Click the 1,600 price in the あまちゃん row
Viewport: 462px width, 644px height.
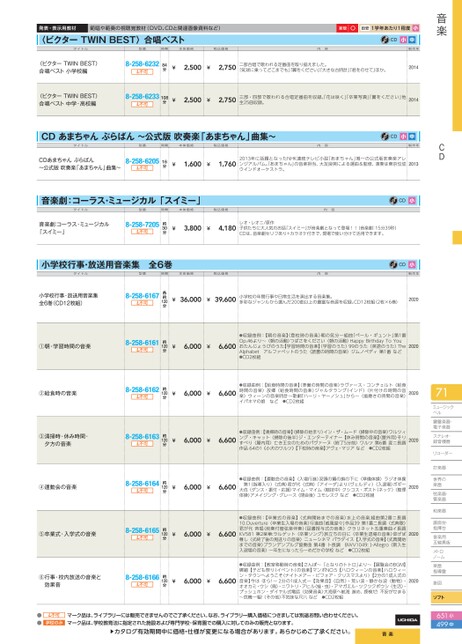pos(193,164)
